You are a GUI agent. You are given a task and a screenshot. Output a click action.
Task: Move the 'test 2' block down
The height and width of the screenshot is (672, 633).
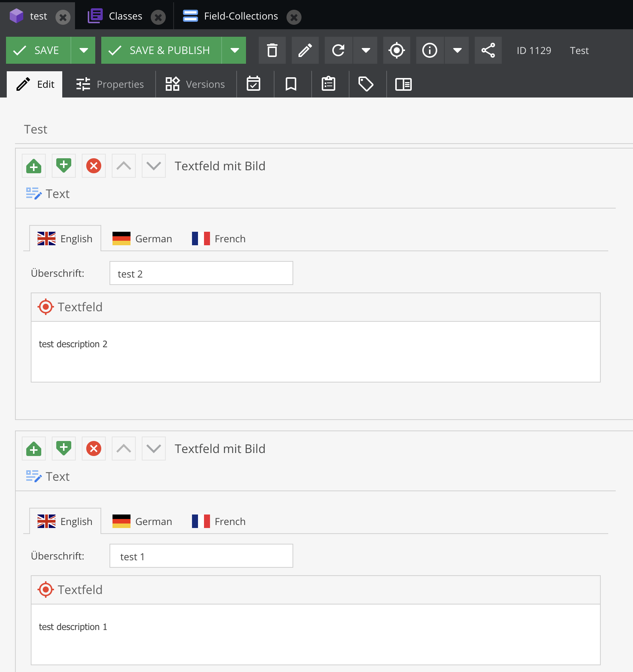coord(154,166)
